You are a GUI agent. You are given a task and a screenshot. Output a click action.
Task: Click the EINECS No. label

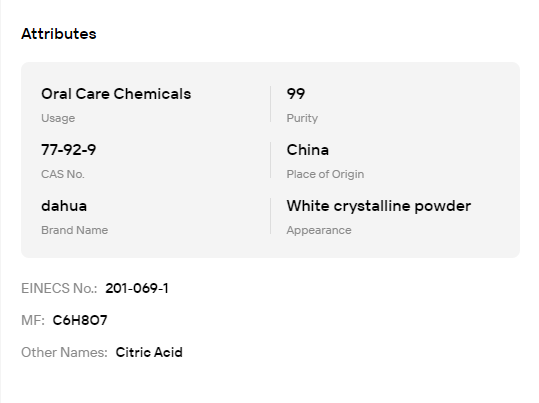(59, 288)
